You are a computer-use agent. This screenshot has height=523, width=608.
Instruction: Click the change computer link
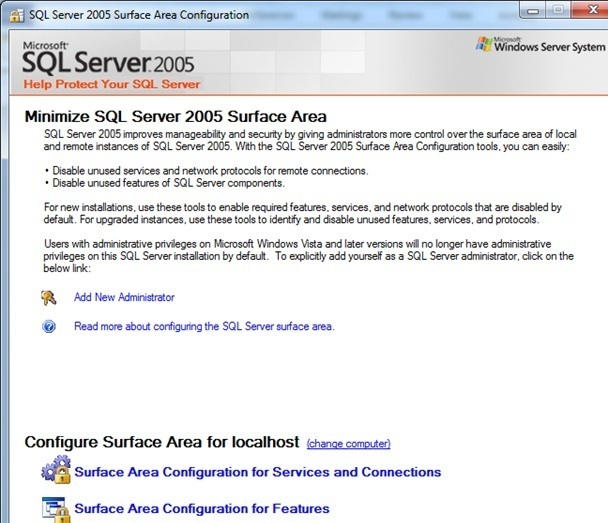coord(349,444)
